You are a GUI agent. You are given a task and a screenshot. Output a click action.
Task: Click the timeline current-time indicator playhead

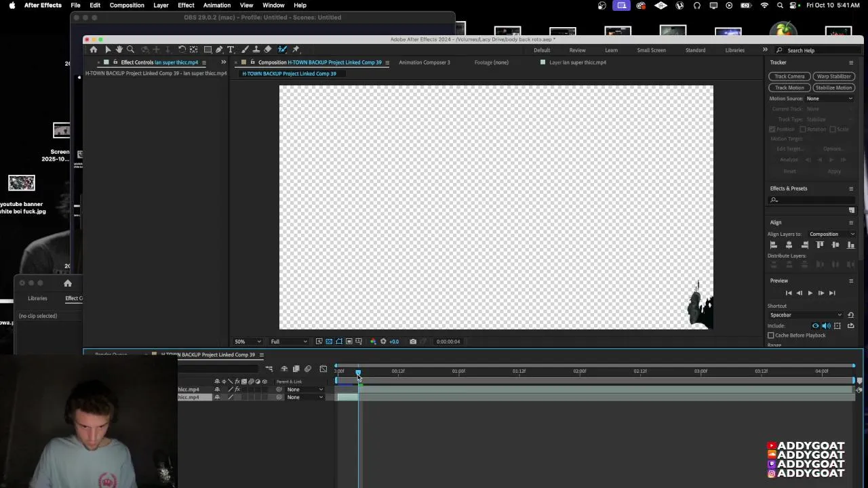point(358,372)
